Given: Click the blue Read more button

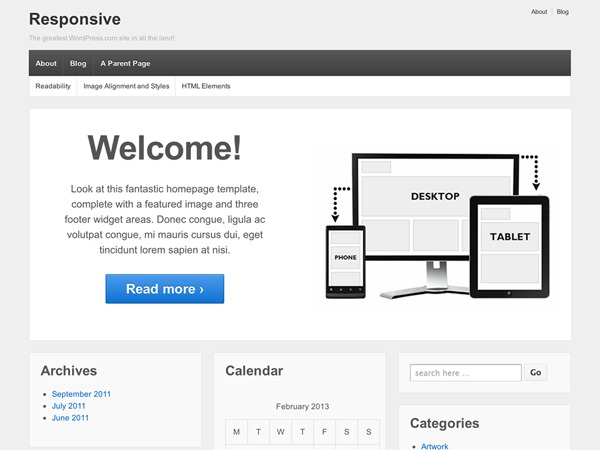Looking at the screenshot, I should 165,289.
